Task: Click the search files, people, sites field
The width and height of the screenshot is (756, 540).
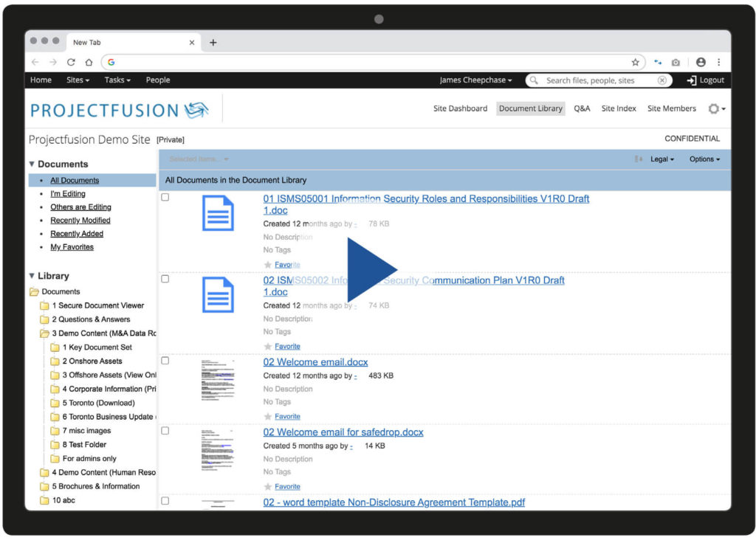Action: [597, 80]
